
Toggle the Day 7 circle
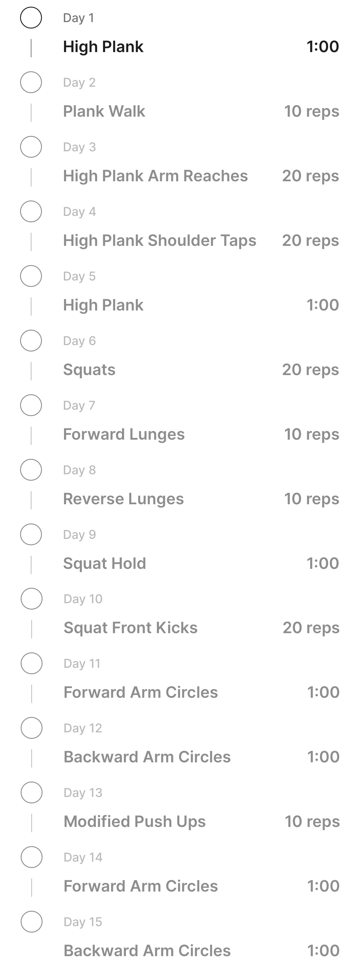[31, 405]
